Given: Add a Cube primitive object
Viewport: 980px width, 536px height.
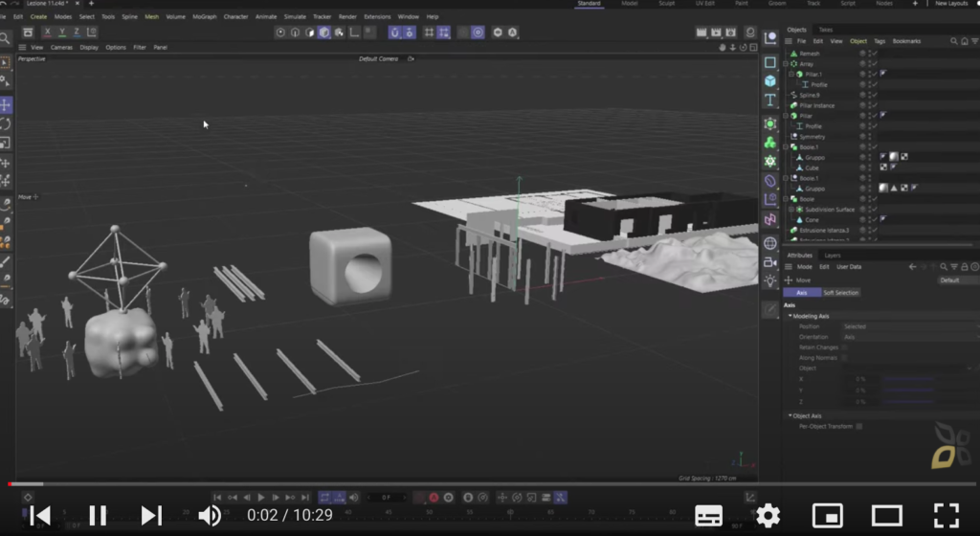Looking at the screenshot, I should click(770, 81).
